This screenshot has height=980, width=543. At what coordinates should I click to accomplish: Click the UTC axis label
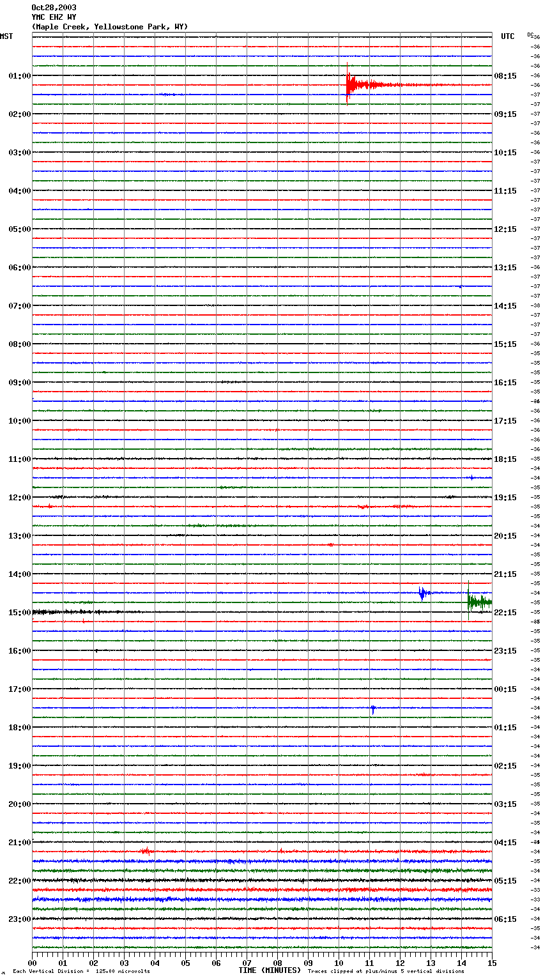click(x=508, y=36)
